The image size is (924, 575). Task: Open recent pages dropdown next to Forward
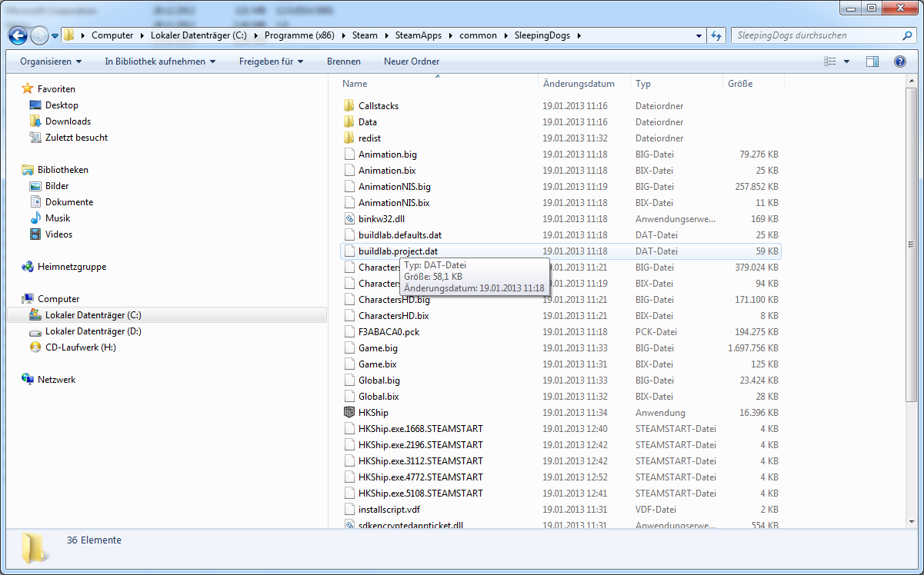55,36
